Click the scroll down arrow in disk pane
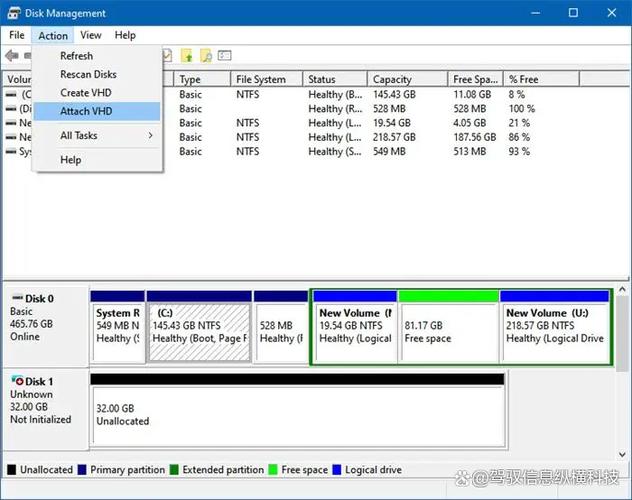632x500 pixels. pos(622,454)
